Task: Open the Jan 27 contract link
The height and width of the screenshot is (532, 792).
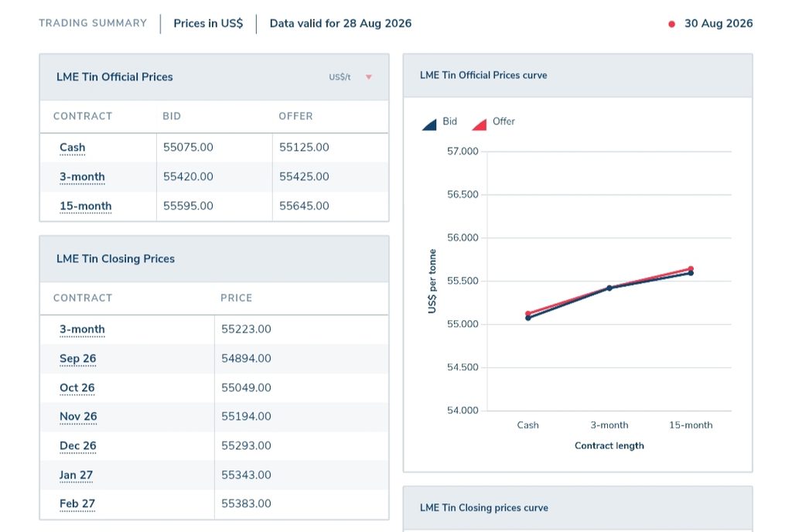Action: coord(76,475)
